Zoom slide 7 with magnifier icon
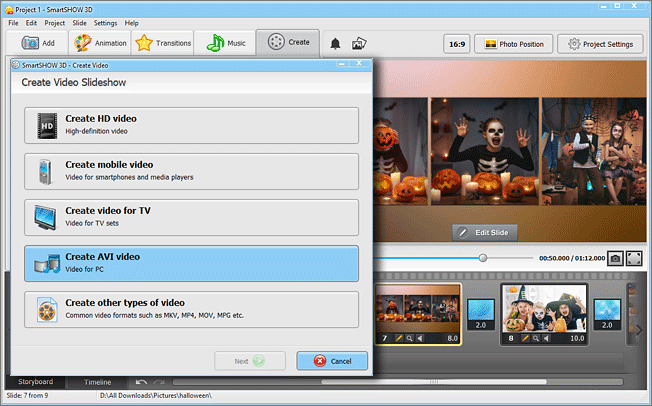Image resolution: width=652 pixels, height=406 pixels. tap(410, 338)
